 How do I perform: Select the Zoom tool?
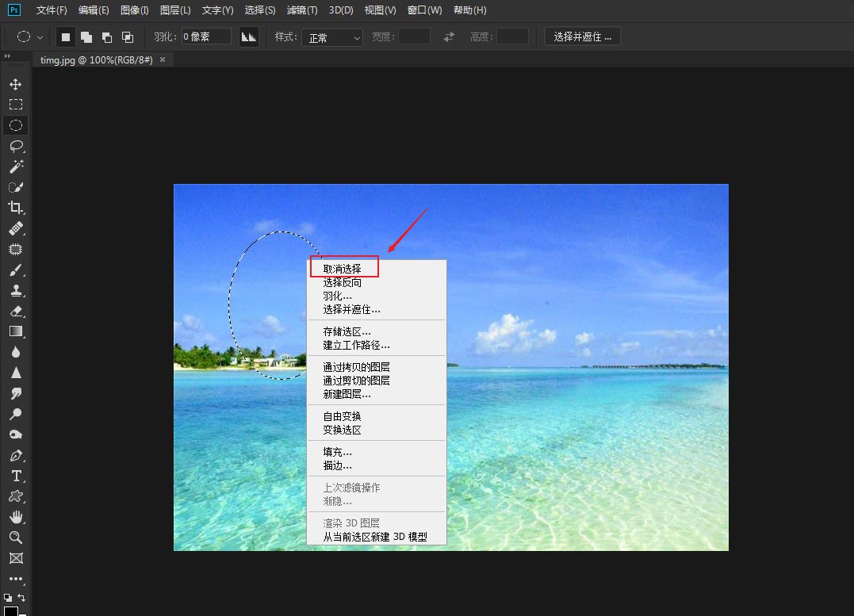16,538
